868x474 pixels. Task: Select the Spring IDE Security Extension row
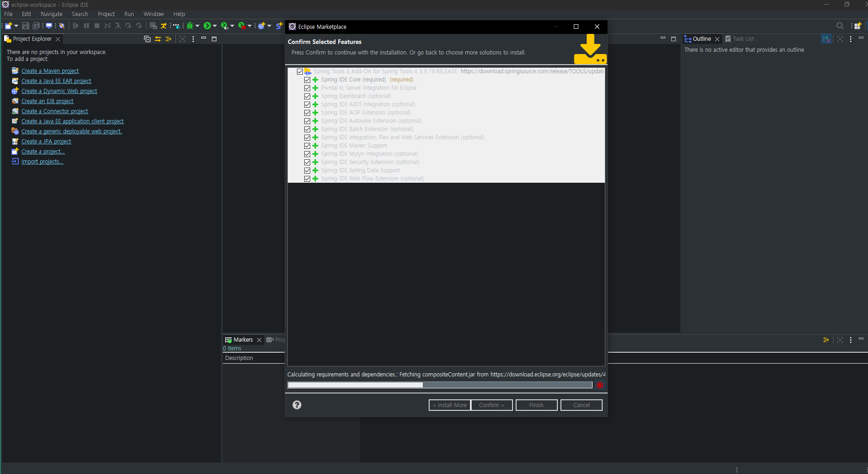click(446, 162)
